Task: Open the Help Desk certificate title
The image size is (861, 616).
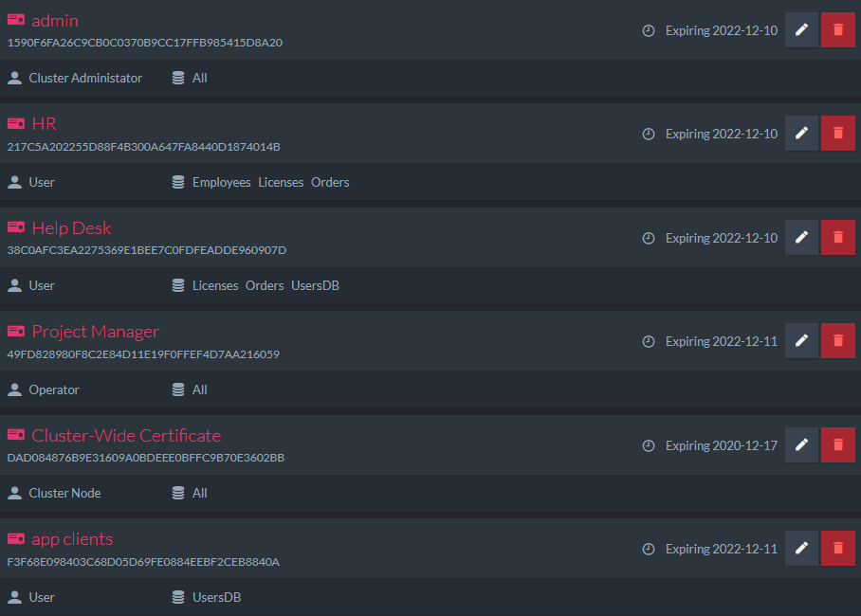Action: coord(71,227)
